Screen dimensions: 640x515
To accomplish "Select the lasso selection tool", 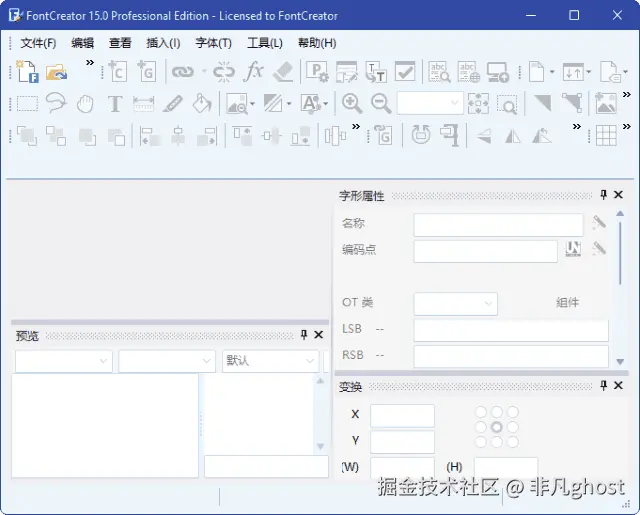I will point(56,103).
